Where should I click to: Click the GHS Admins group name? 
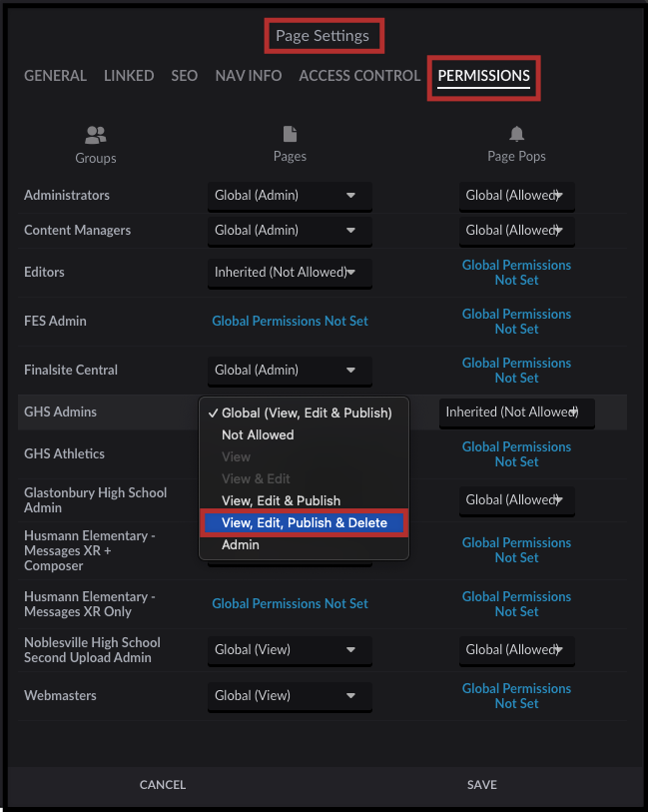click(x=60, y=411)
